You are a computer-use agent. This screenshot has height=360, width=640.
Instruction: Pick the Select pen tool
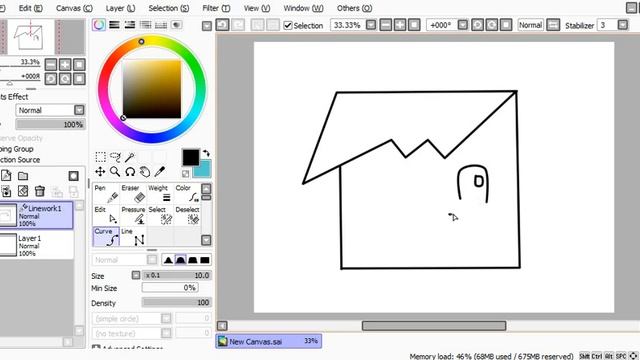[x=160, y=215]
